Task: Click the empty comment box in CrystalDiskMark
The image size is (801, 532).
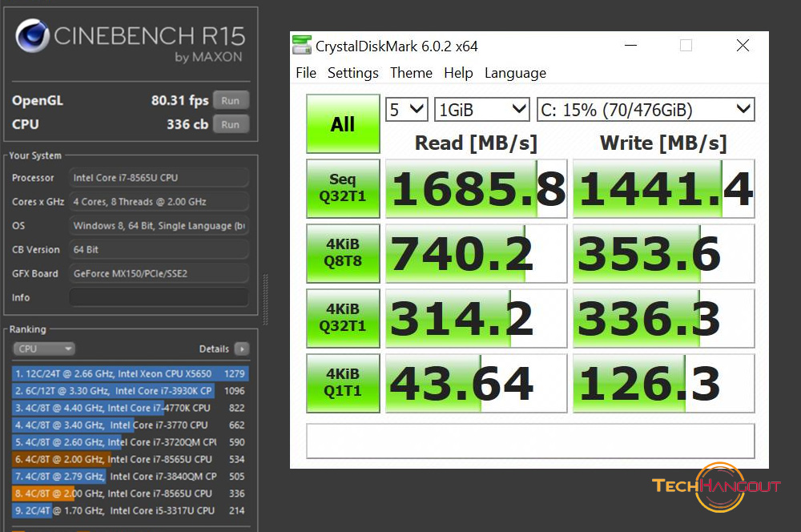Action: click(x=530, y=441)
